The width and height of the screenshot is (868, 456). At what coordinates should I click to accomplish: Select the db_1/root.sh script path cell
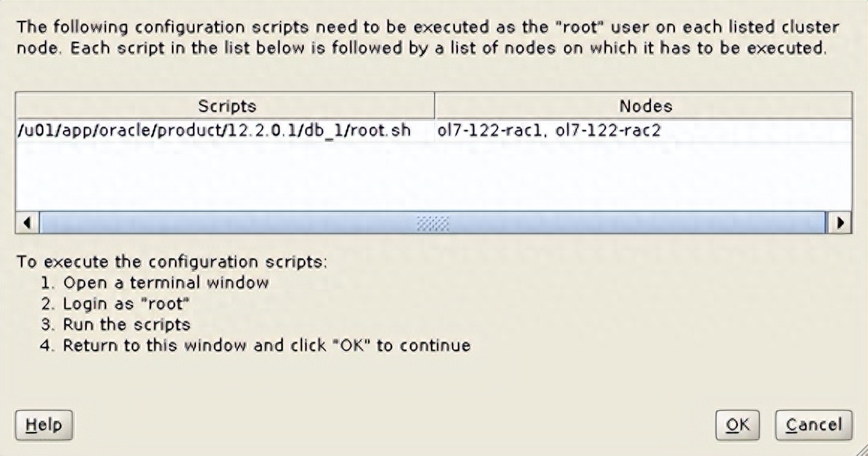[214, 129]
